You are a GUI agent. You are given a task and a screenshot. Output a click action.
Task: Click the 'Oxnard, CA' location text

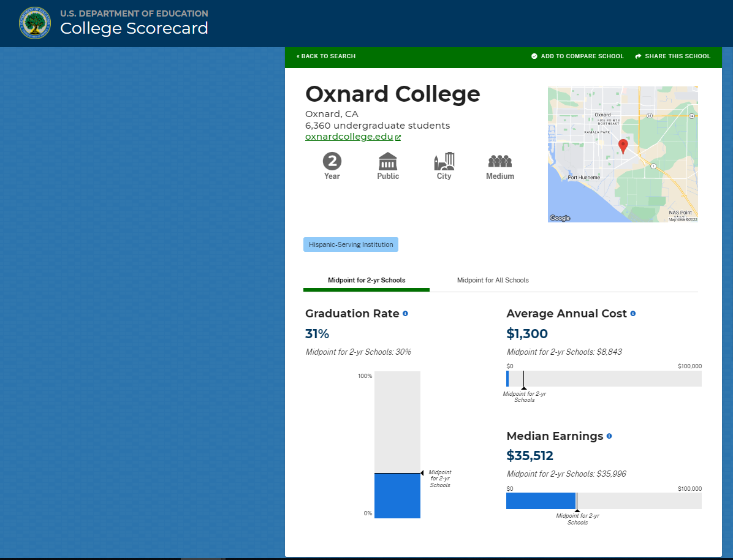[x=332, y=114]
